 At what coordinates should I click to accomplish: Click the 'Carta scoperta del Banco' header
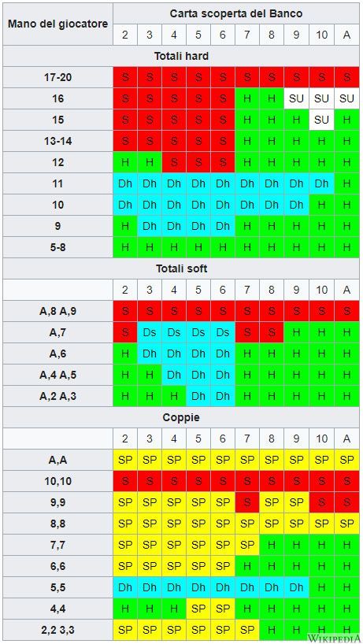pyautogui.click(x=236, y=13)
